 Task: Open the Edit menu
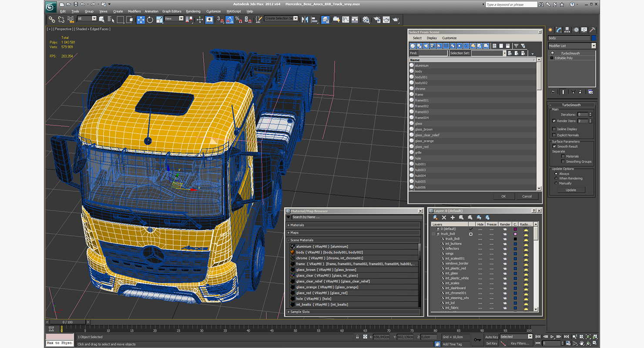tap(63, 11)
